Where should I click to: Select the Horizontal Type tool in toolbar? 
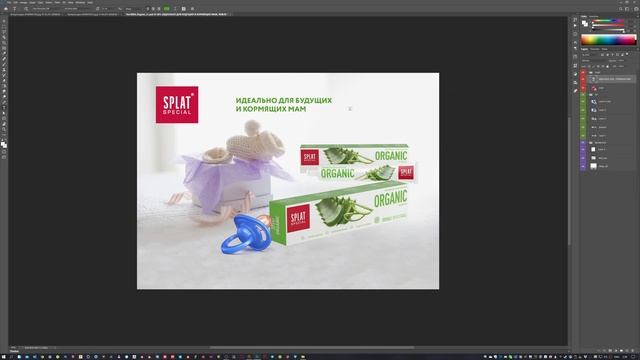point(4,108)
